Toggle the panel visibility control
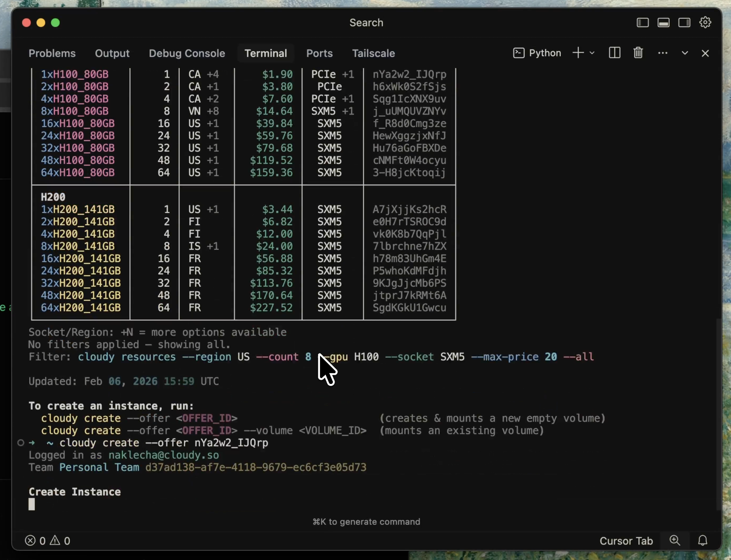 pos(664,22)
